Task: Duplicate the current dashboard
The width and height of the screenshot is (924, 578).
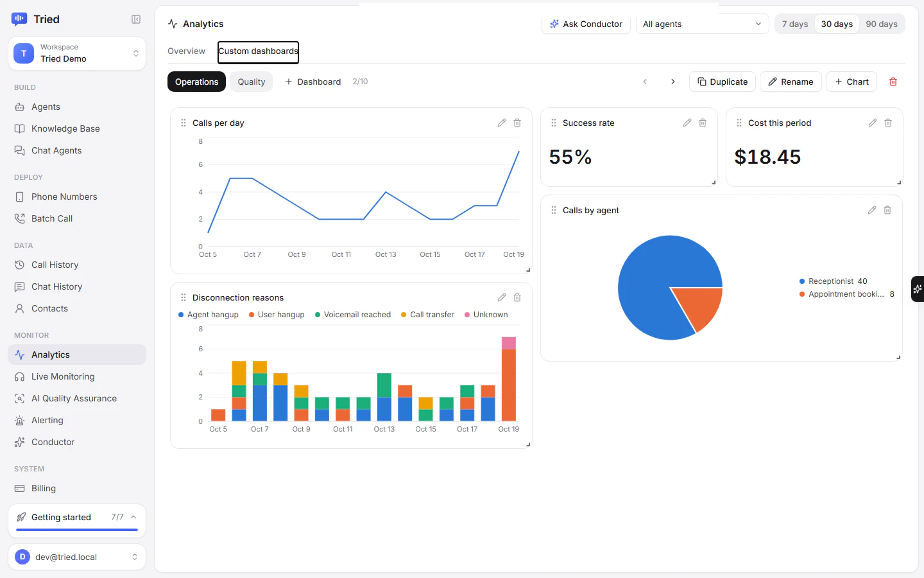Action: [x=723, y=82]
